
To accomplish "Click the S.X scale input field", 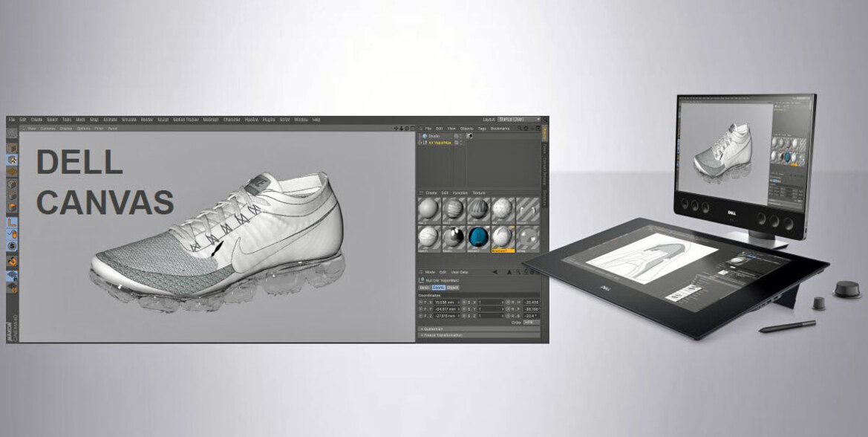I will 491,302.
